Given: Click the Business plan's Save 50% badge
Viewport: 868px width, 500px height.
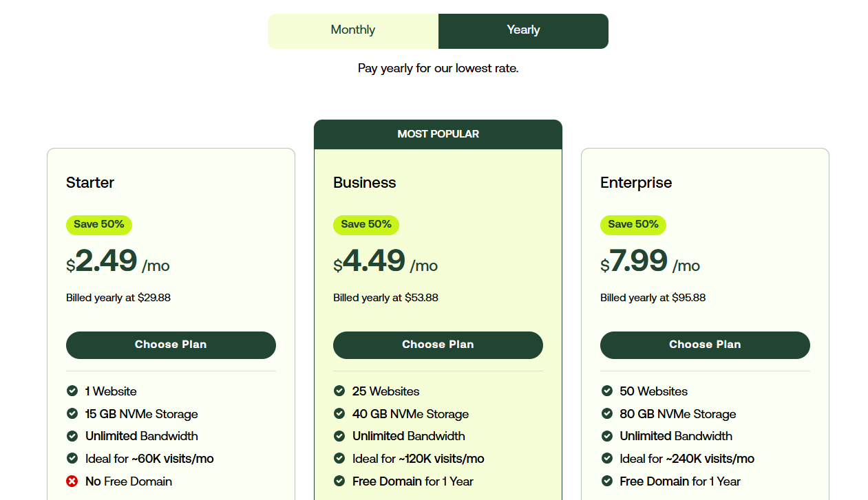Looking at the screenshot, I should pyautogui.click(x=366, y=225).
